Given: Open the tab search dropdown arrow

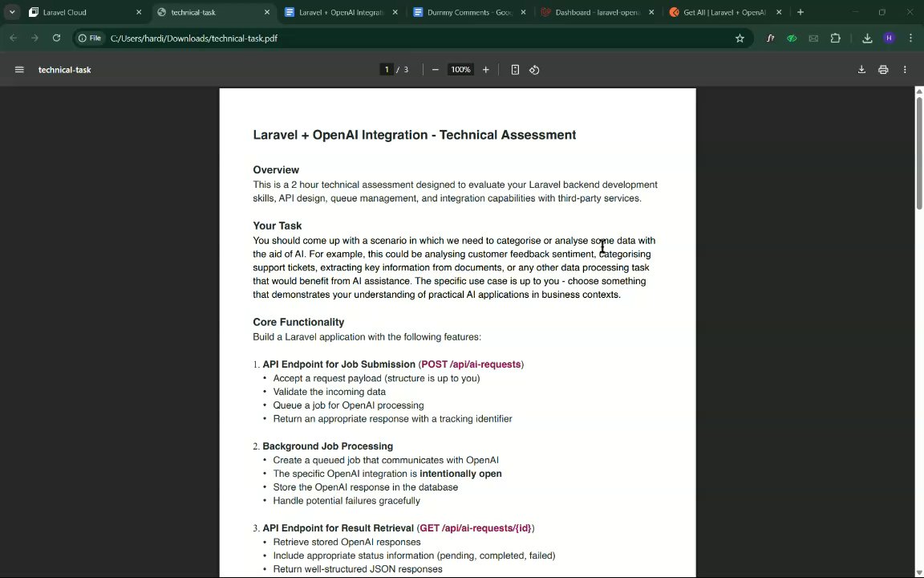Looking at the screenshot, I should (x=12, y=12).
